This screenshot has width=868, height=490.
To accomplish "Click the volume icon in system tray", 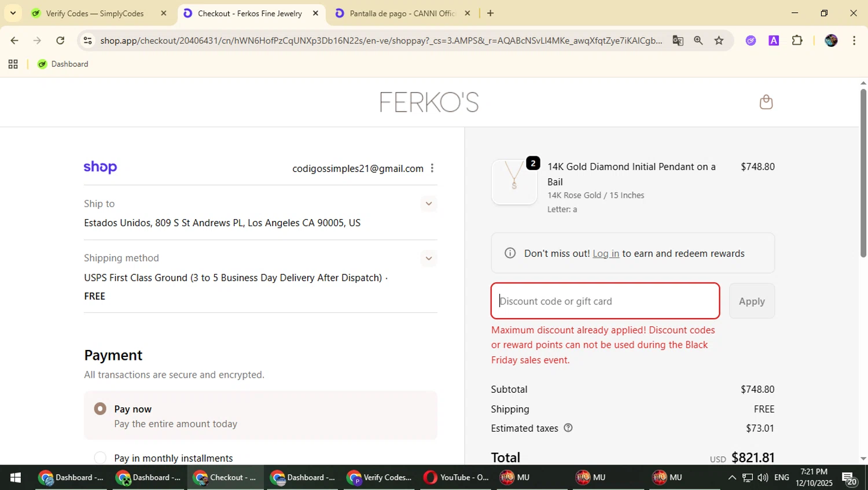I will (763, 477).
